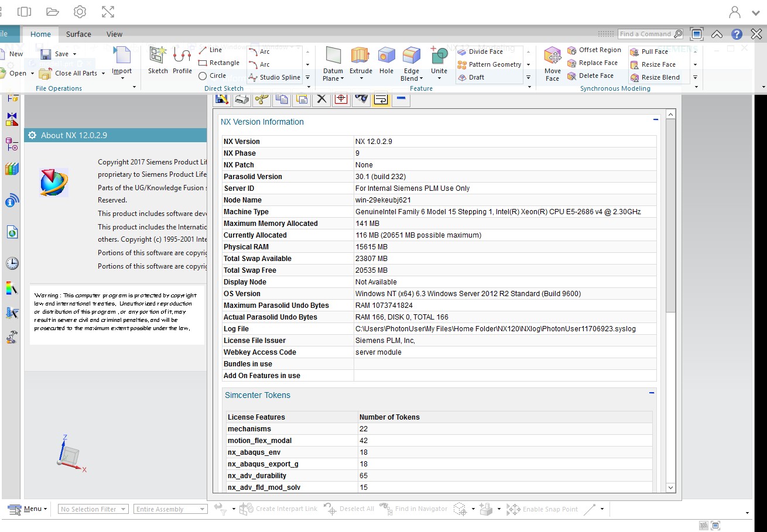Viewport: 767px width, 532px height.
Task: Open the History clock sidebar icon
Action: point(12,263)
